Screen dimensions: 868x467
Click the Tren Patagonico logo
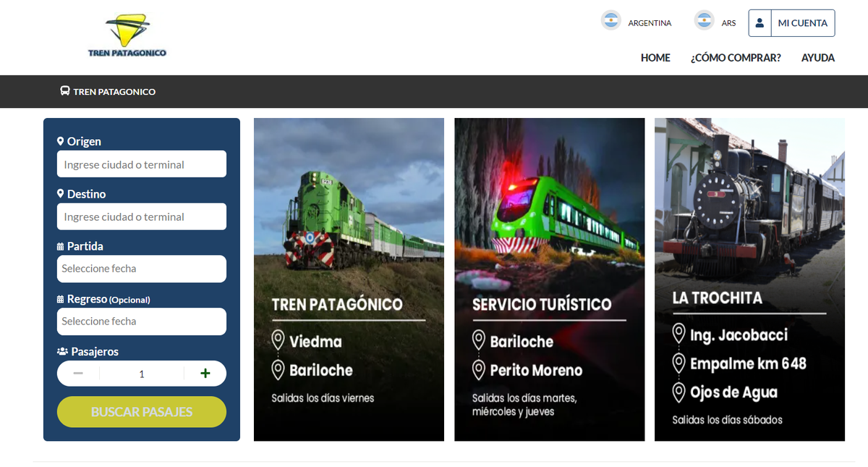point(127,36)
